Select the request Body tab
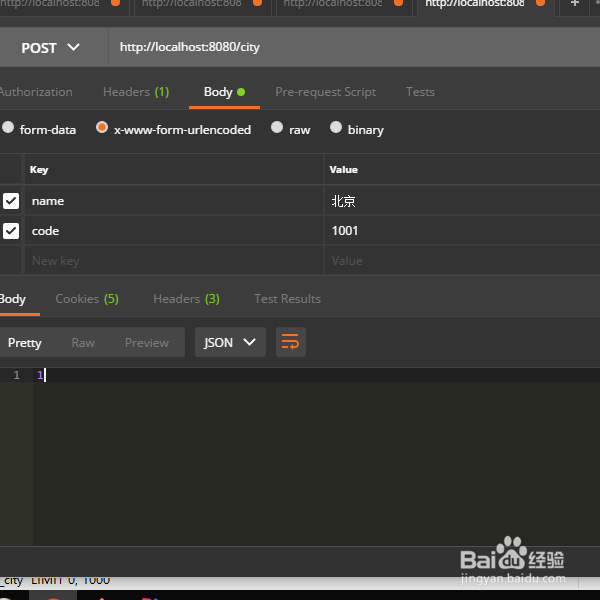This screenshot has width=600, height=600. (224, 92)
